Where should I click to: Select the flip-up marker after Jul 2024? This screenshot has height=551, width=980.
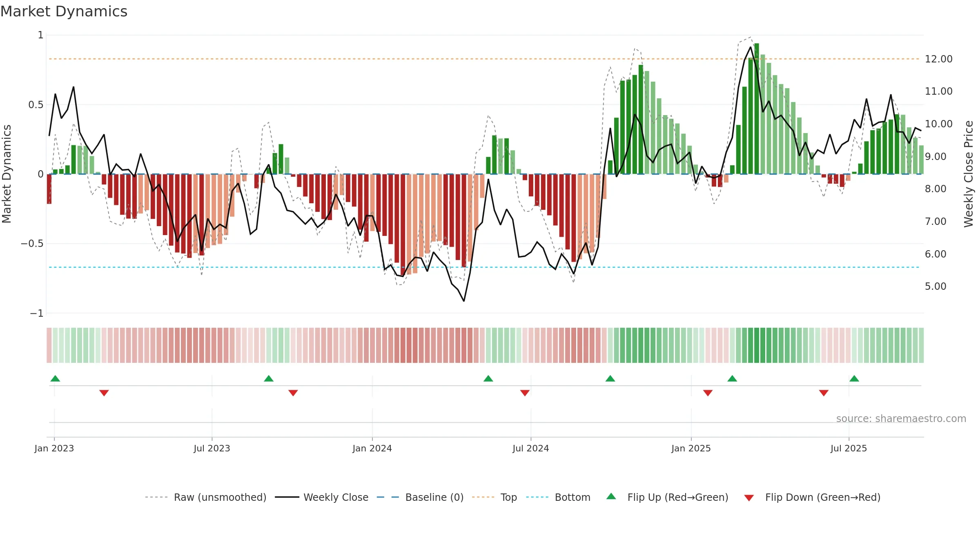pyautogui.click(x=610, y=378)
